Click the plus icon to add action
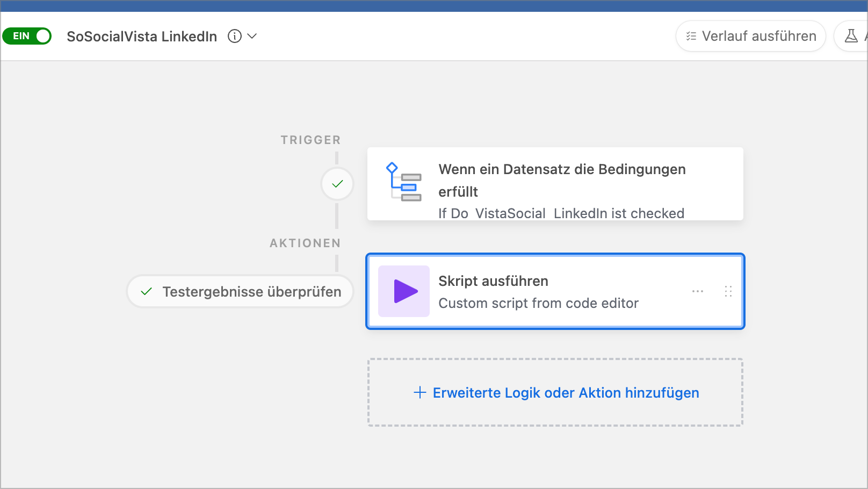This screenshot has height=489, width=868. pyautogui.click(x=420, y=392)
